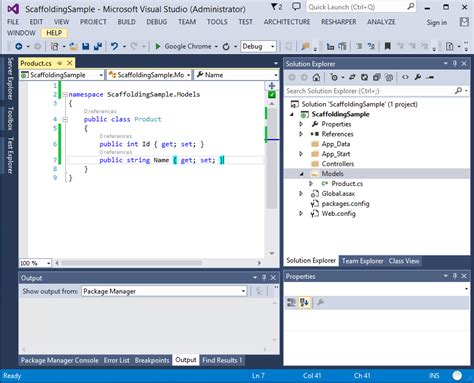The image size is (474, 383).
Task: Click the code editor vertical scrollbar thumb
Action: pos(273,158)
